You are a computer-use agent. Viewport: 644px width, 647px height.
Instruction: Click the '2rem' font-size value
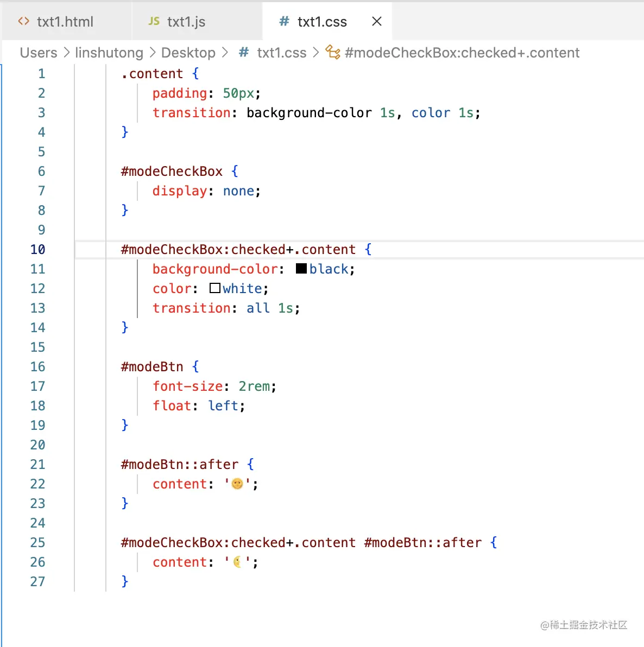click(254, 386)
